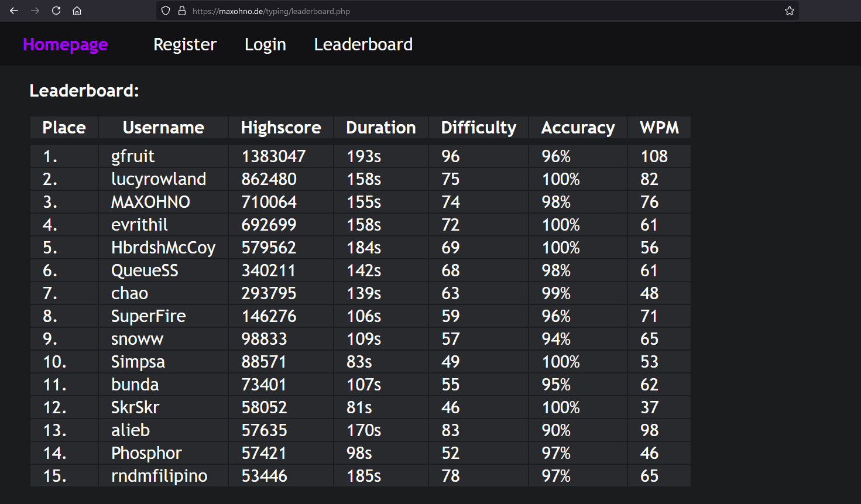
Task: Click the WPM column header
Action: 659,128
